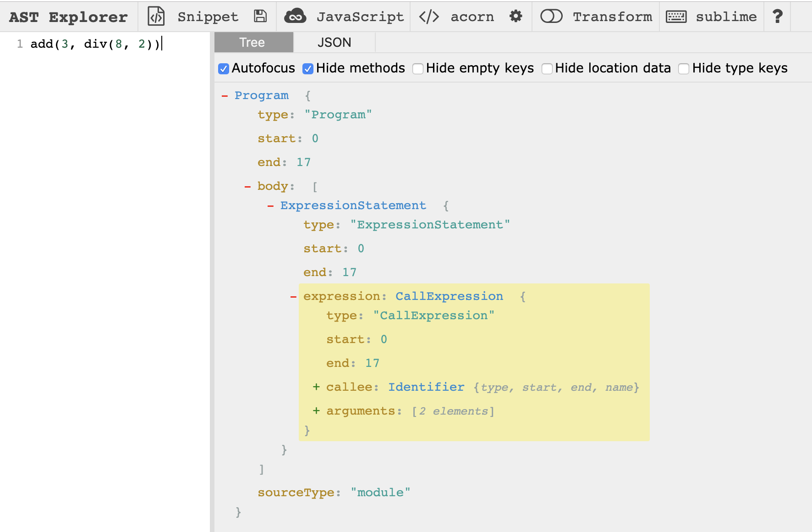Collapse the ExpressionStatement node

[x=270, y=205]
